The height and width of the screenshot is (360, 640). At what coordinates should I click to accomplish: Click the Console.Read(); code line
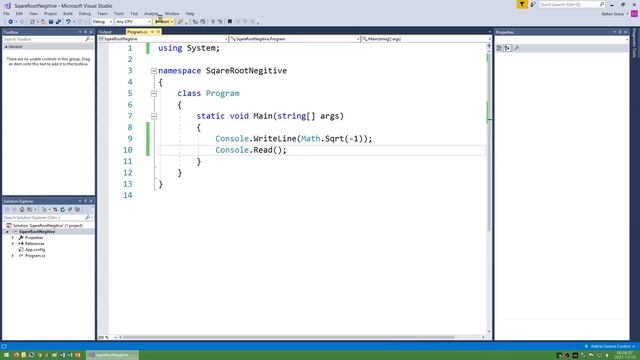(251, 150)
